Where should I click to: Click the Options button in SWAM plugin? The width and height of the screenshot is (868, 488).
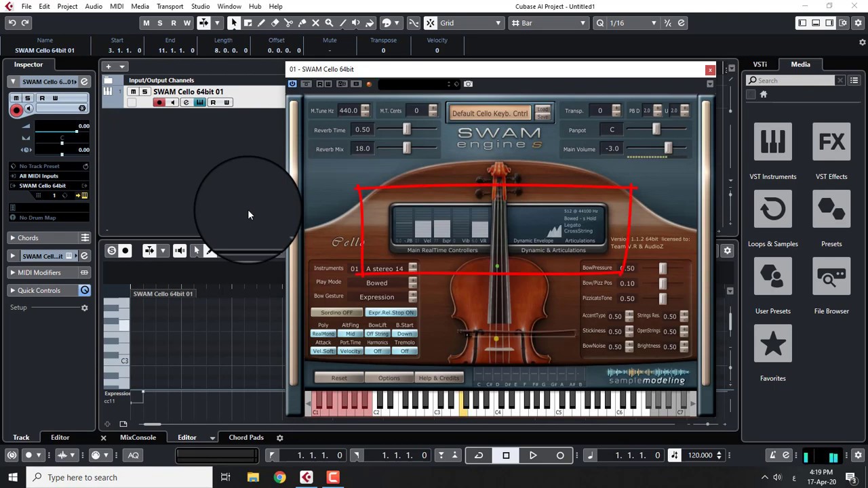(x=389, y=378)
